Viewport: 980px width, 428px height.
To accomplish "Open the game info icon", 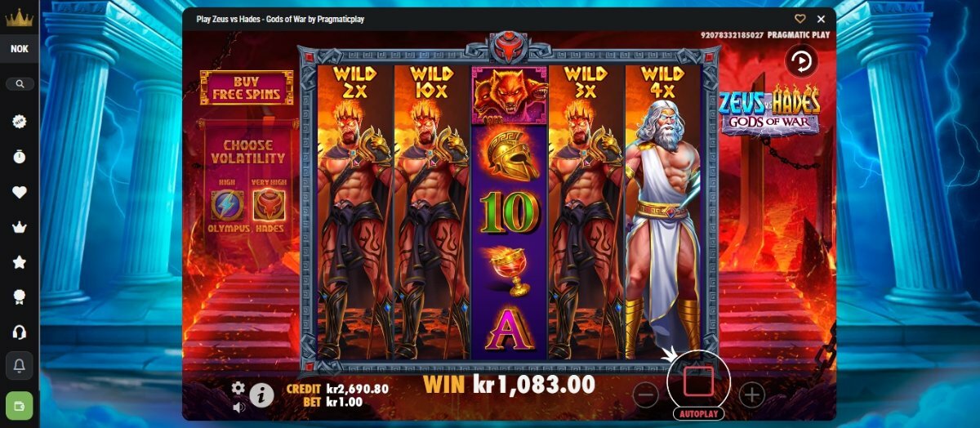I will tap(261, 395).
